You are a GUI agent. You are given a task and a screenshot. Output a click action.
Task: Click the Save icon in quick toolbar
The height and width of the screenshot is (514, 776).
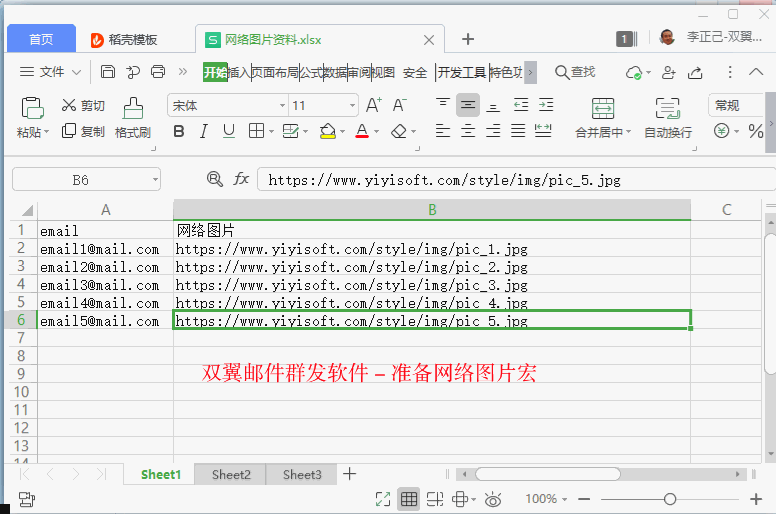tap(108, 72)
